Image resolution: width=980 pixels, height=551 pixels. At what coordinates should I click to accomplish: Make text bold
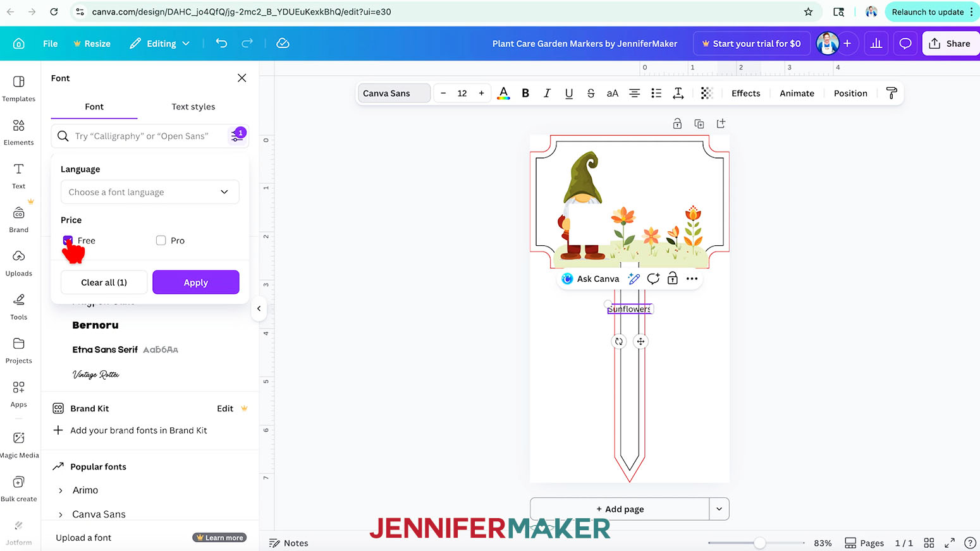(525, 93)
